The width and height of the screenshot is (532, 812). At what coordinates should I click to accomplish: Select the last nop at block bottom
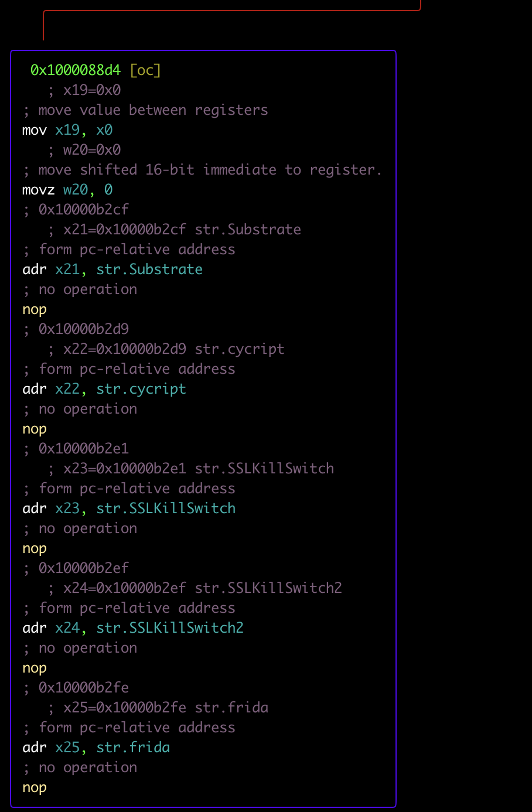35,787
